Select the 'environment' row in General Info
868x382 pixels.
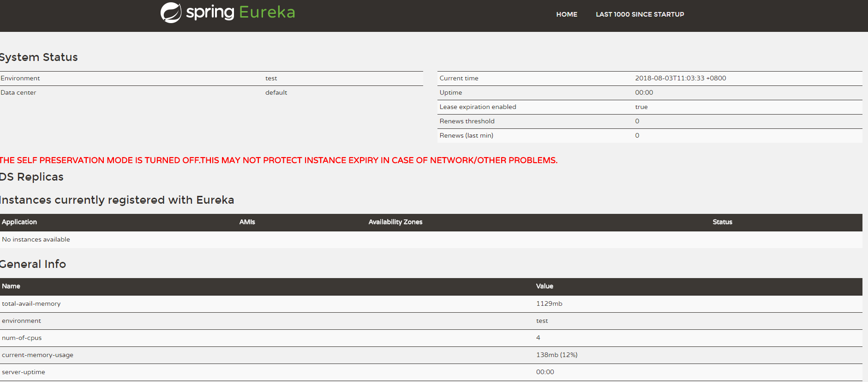[431, 321]
